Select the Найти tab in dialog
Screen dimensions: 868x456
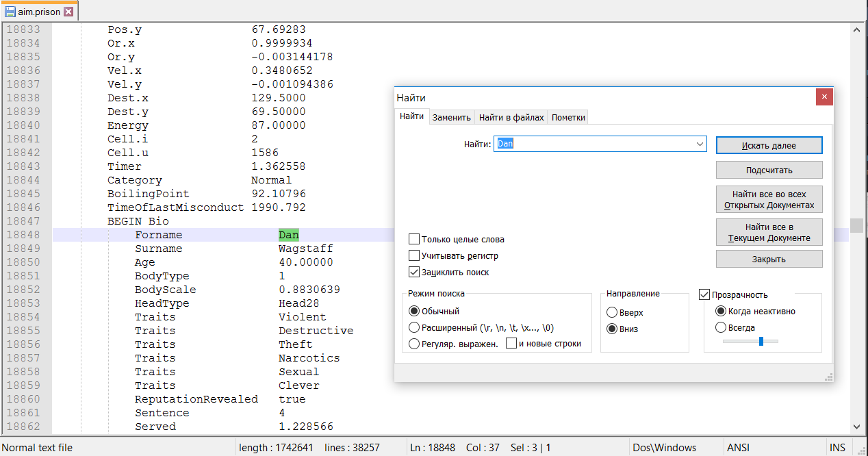click(412, 116)
